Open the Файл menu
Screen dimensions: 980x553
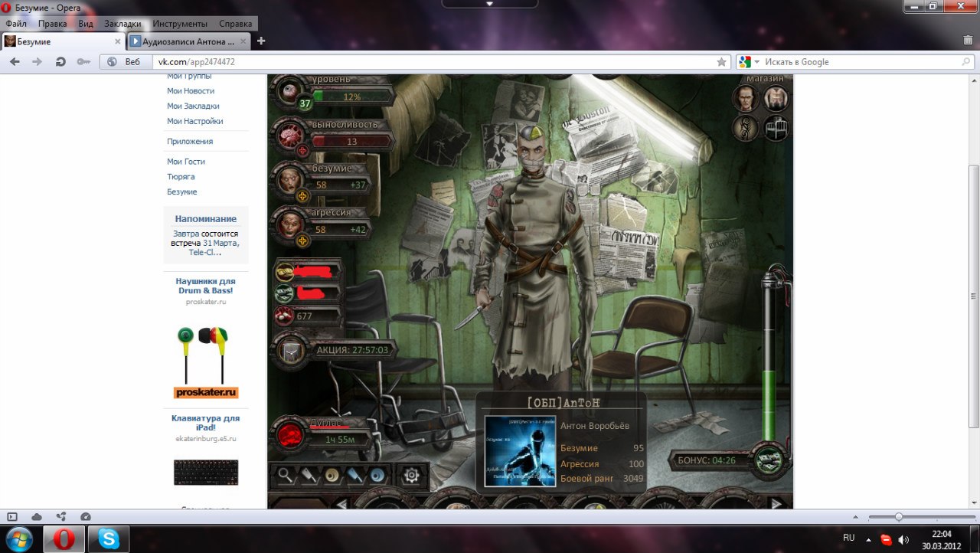tap(16, 24)
